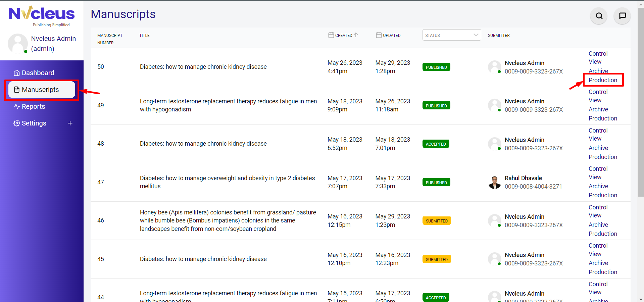Go to Reports in the sidebar
This screenshot has height=302, width=644.
33,106
